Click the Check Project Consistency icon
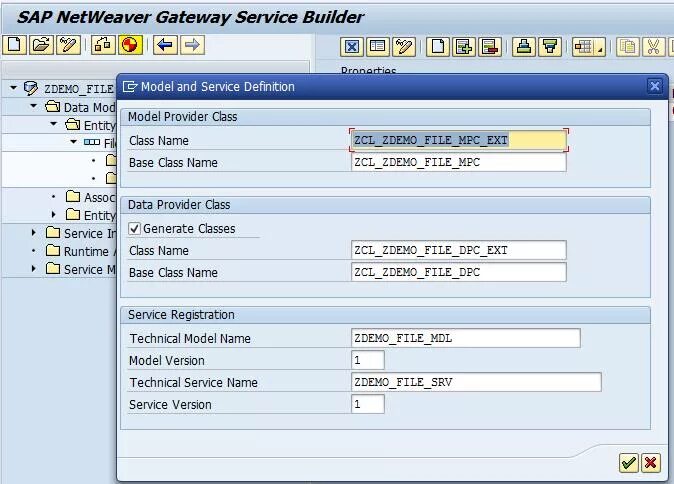 click(103, 45)
